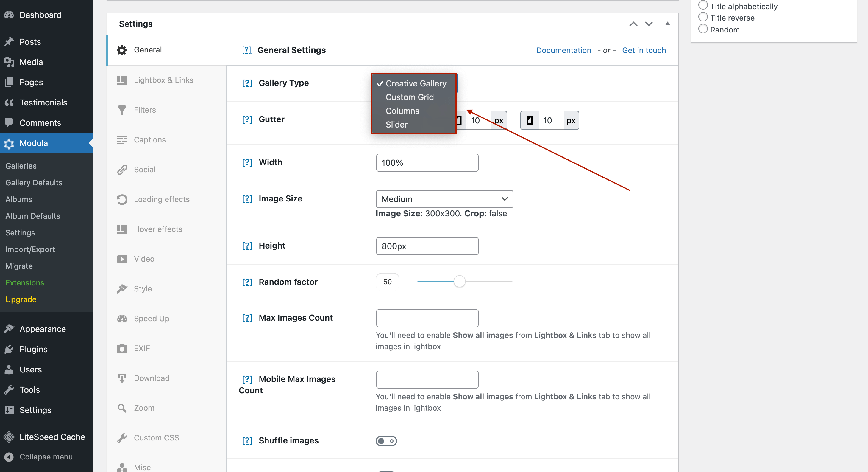This screenshot has height=472, width=868.
Task: Click the General tab gear icon
Action: coord(122,50)
